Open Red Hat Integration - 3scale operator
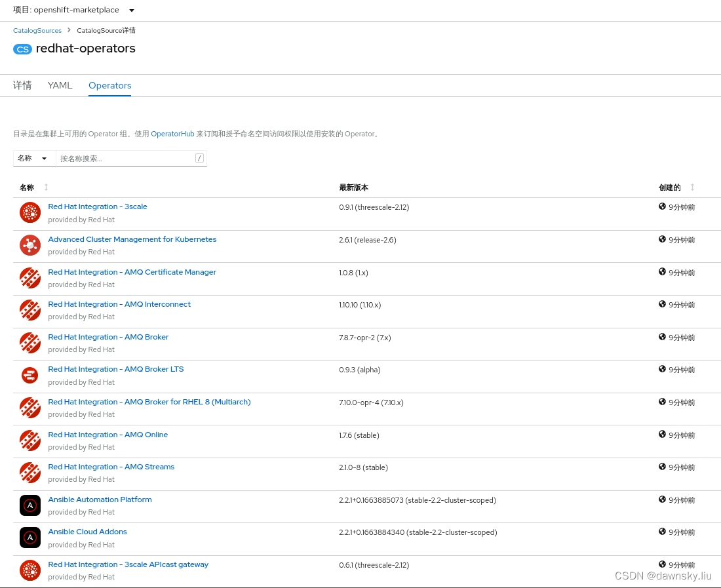This screenshot has width=721, height=588. 98,206
